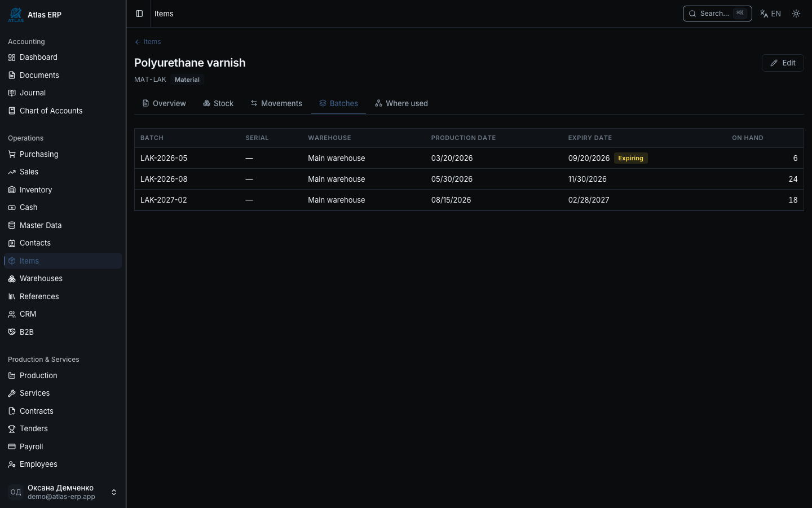This screenshot has width=812, height=508.
Task: Select batch row LAK-2026-08
Action: (469, 179)
